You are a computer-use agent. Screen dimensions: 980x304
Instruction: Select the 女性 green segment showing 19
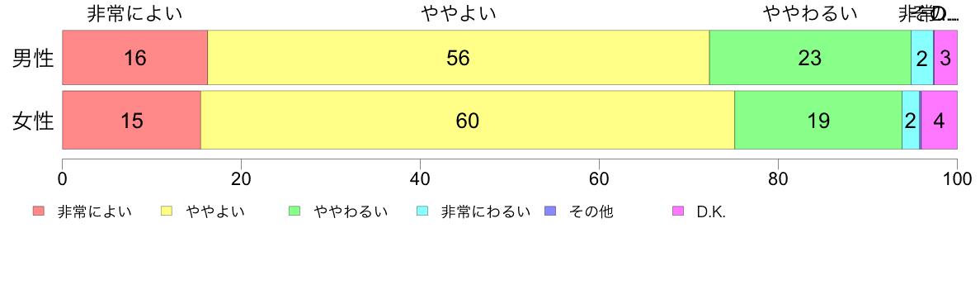pyautogui.click(x=818, y=120)
